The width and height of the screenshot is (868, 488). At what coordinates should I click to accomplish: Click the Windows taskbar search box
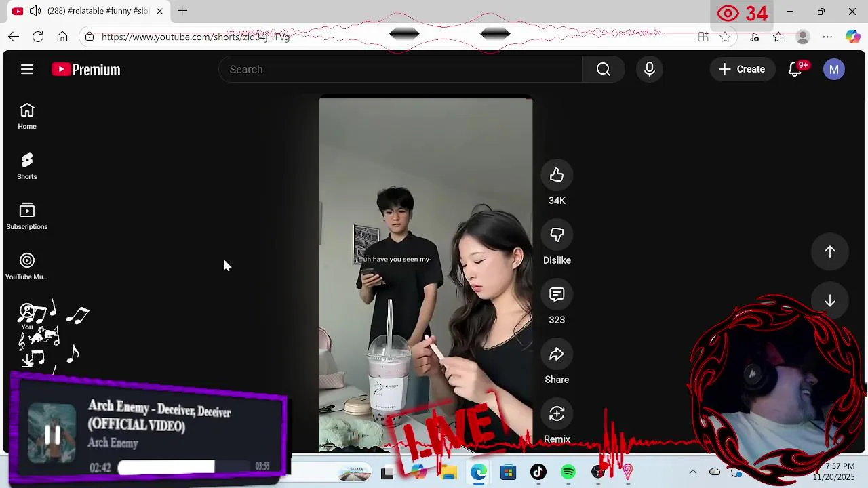(332, 473)
